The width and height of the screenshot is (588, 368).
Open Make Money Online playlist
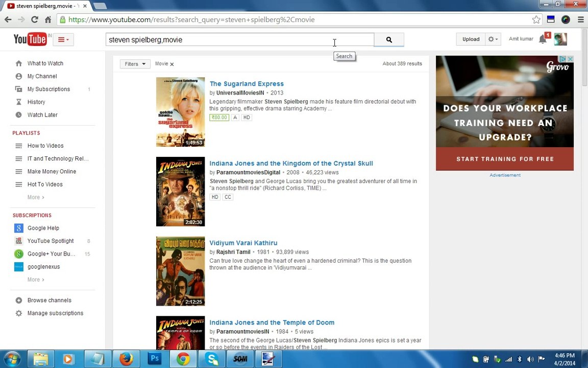pos(52,171)
